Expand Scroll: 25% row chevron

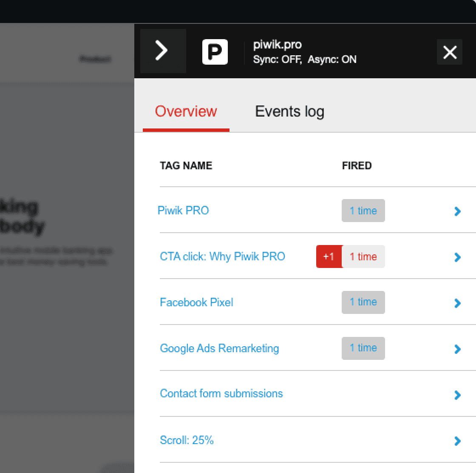[x=457, y=441]
